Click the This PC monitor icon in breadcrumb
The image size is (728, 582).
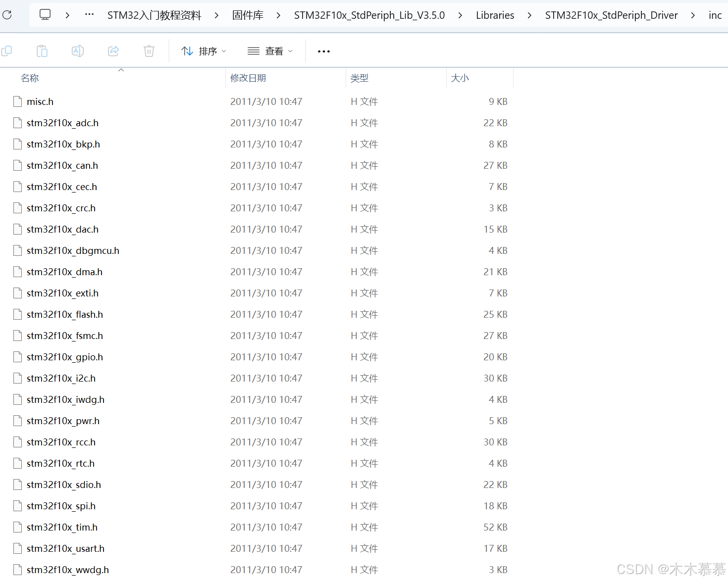click(45, 15)
